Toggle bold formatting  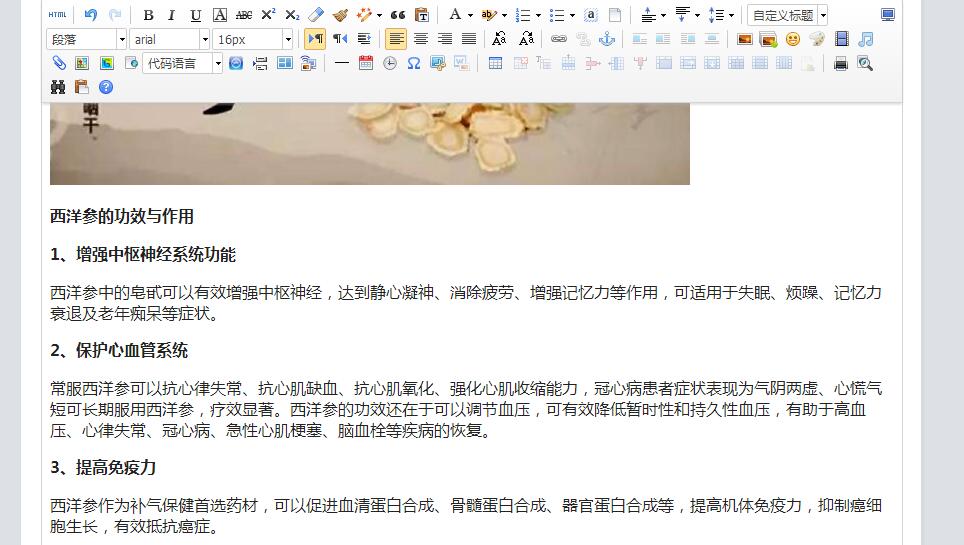[x=148, y=15]
